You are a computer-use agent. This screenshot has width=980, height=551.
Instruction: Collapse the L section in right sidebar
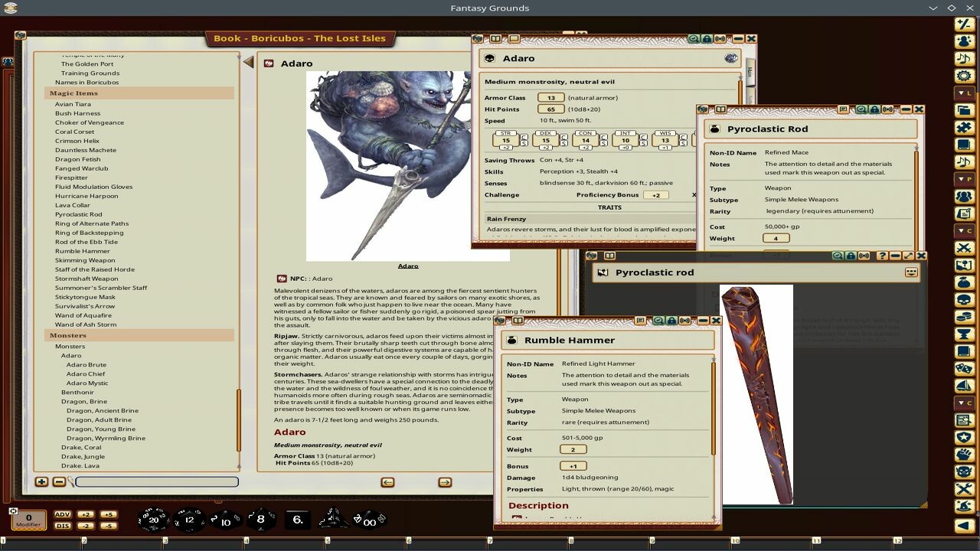[964, 93]
